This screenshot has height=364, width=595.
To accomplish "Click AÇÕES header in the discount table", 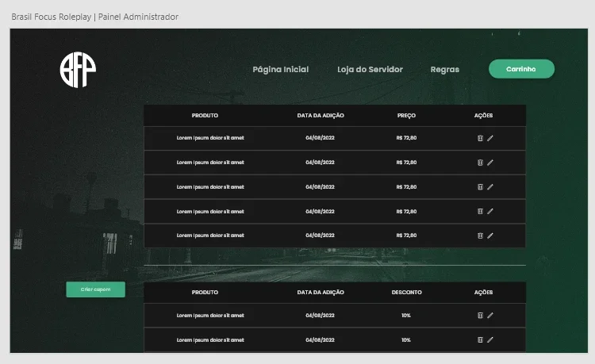I will point(483,293).
